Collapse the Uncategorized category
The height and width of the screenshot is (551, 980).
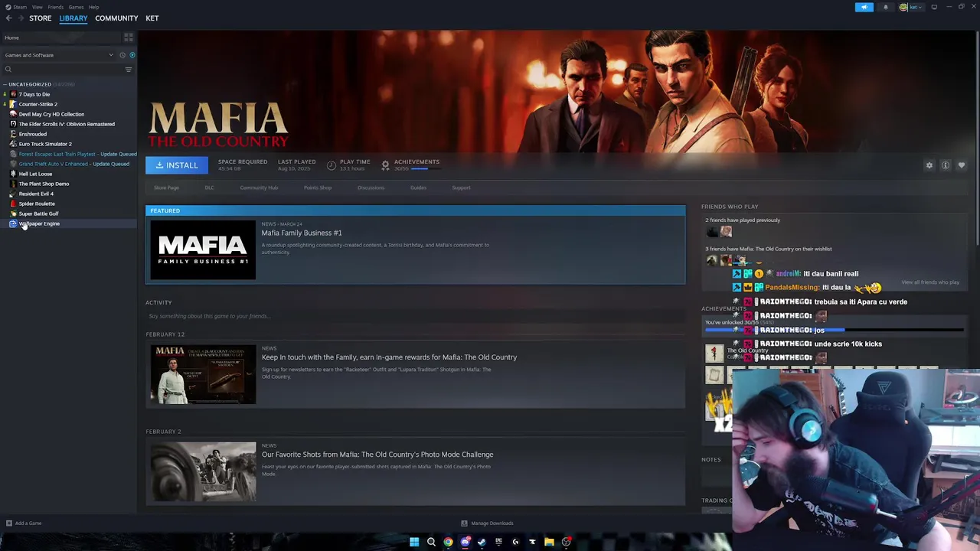point(5,84)
